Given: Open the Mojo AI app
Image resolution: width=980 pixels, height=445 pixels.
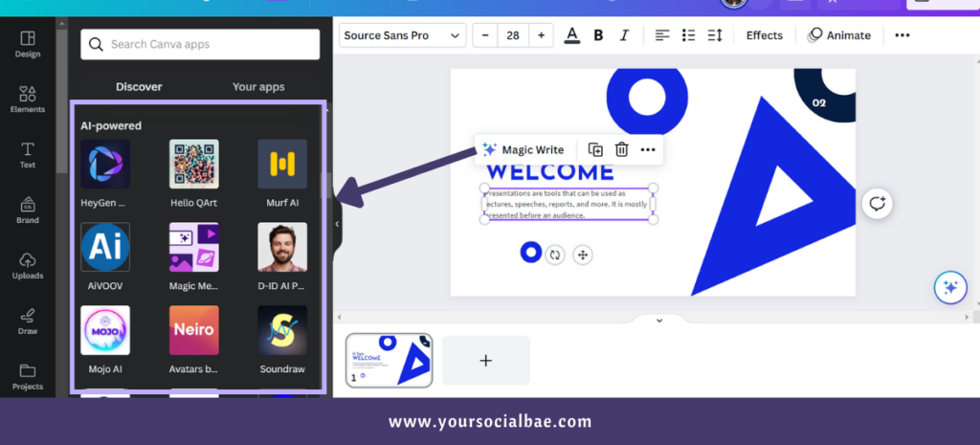Looking at the screenshot, I should point(105,330).
